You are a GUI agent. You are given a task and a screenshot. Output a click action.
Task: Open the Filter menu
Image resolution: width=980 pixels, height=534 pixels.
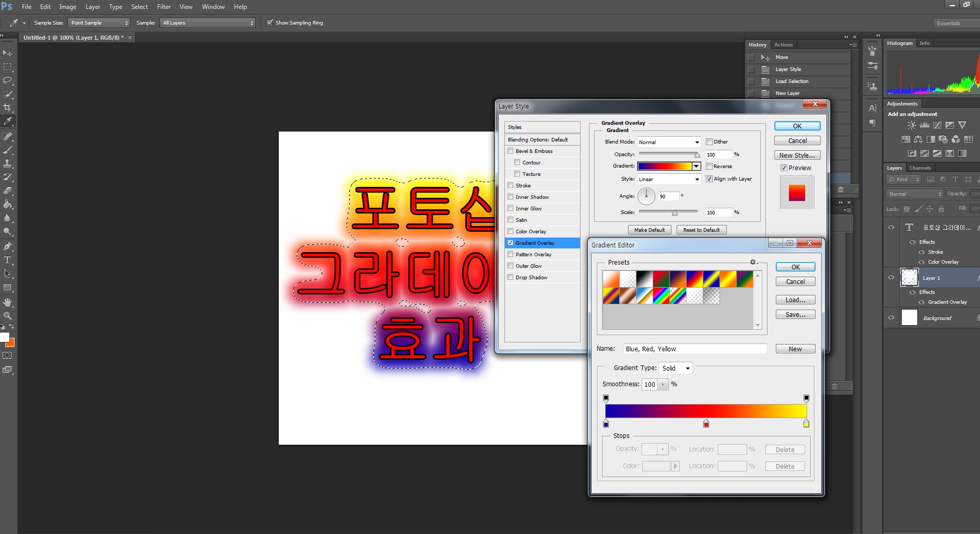[164, 7]
